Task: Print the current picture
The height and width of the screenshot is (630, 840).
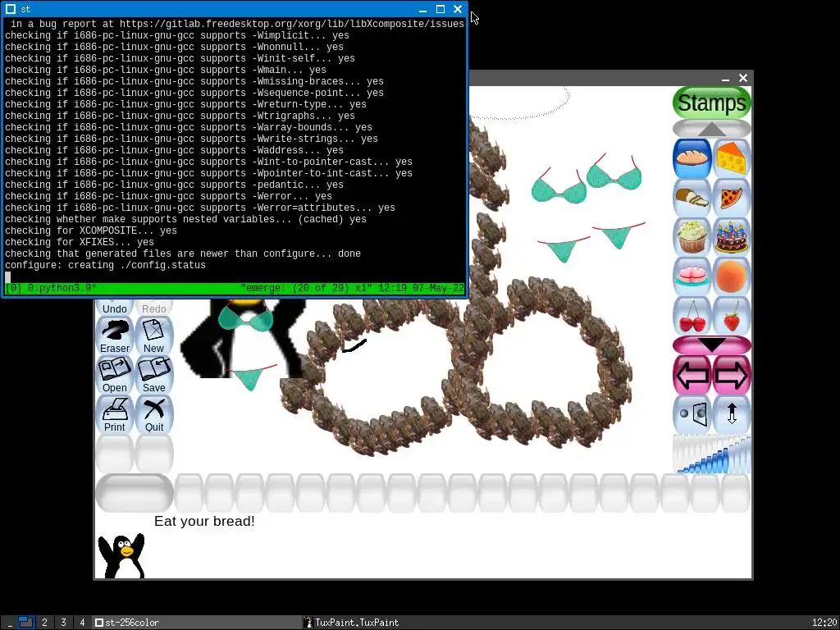Action: (x=115, y=414)
